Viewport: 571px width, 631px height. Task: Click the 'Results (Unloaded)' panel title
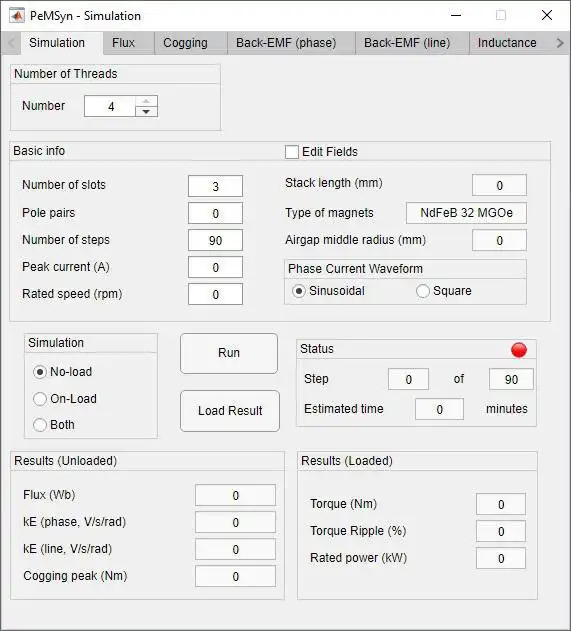point(66,461)
